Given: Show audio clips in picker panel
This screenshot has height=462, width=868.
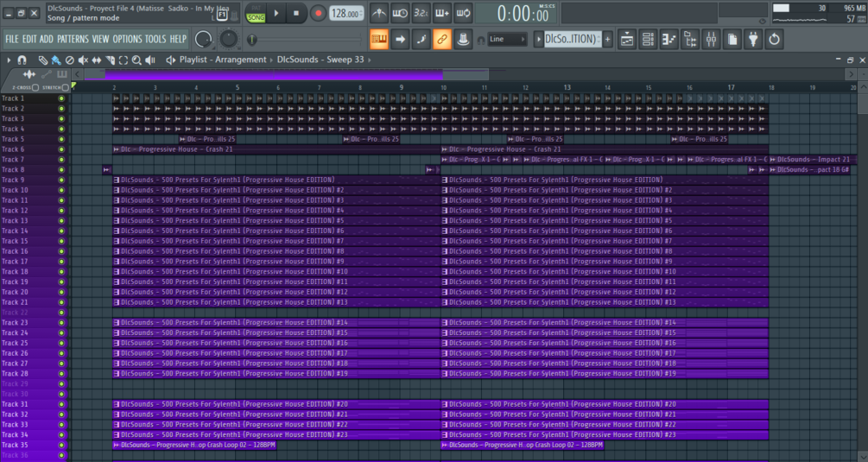Looking at the screenshot, I should pos(29,74).
